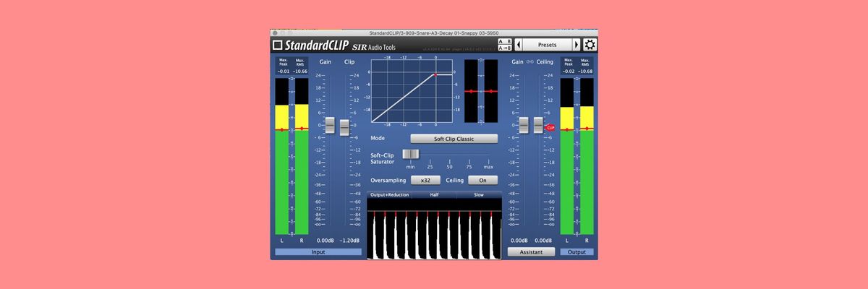Click the output Gain fader handle
Image resolution: width=868 pixels, height=289 pixels.
coord(524,125)
